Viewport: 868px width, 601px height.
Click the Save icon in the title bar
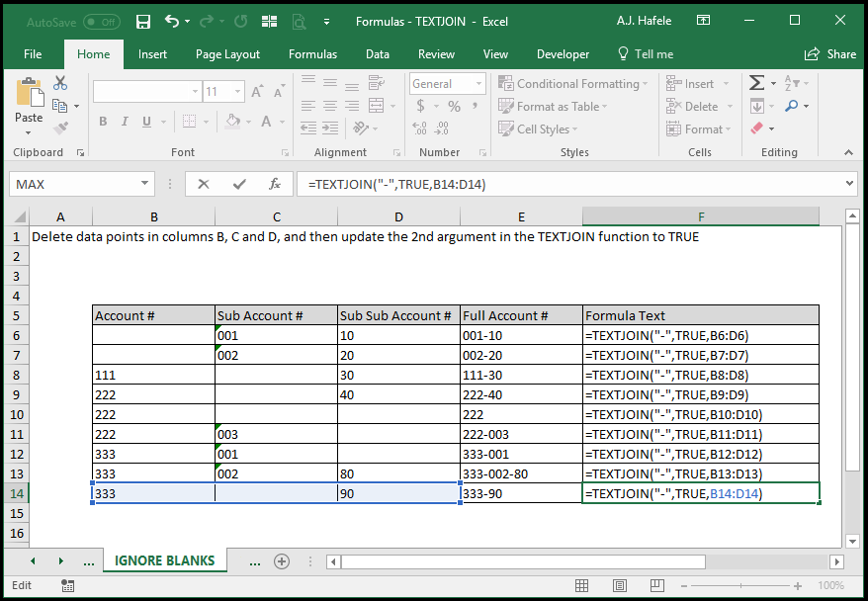(x=143, y=22)
